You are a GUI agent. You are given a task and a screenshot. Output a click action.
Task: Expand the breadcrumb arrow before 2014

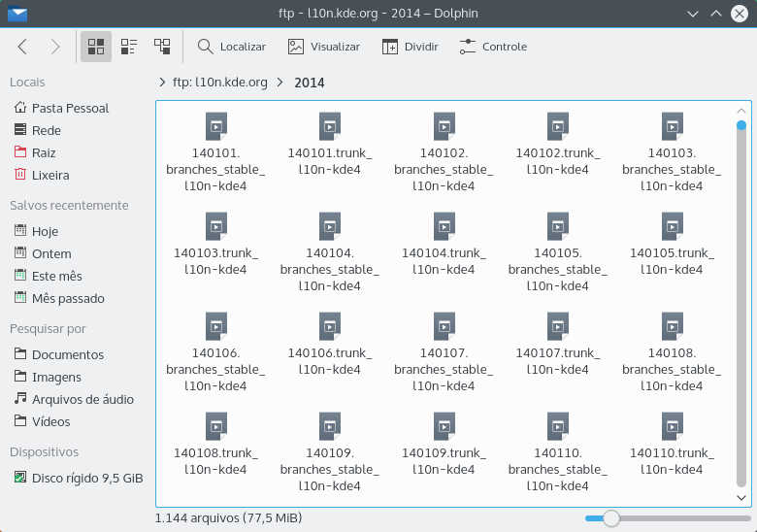click(x=280, y=83)
